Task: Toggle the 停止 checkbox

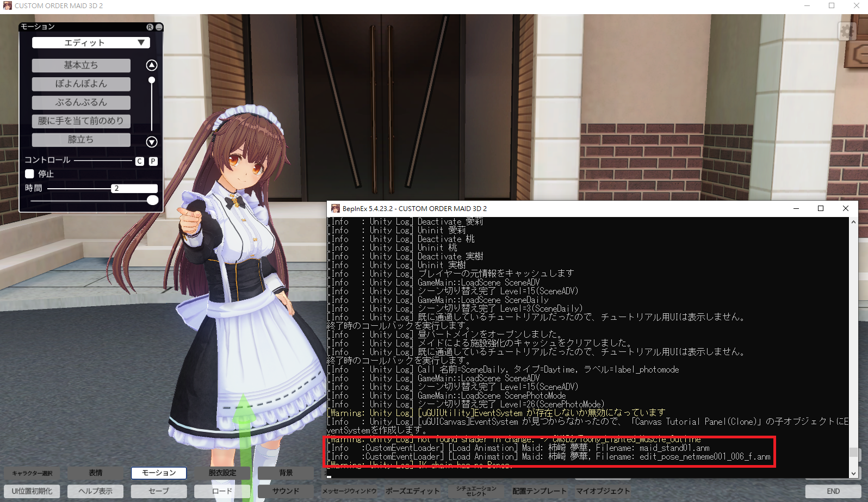Action: (x=30, y=173)
